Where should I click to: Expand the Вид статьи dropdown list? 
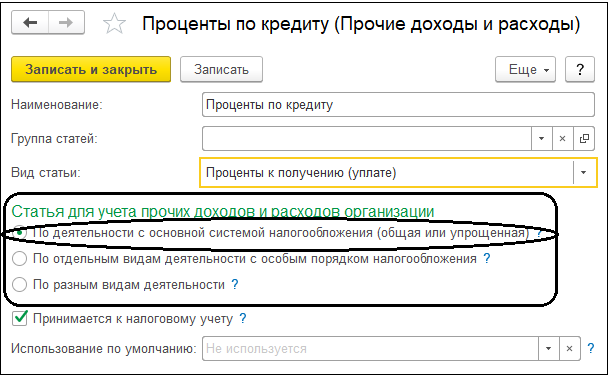pos(584,173)
